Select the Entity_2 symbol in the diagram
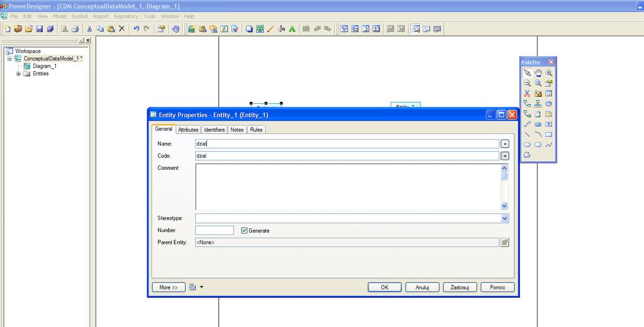The width and height of the screenshot is (644, 327). (x=406, y=105)
